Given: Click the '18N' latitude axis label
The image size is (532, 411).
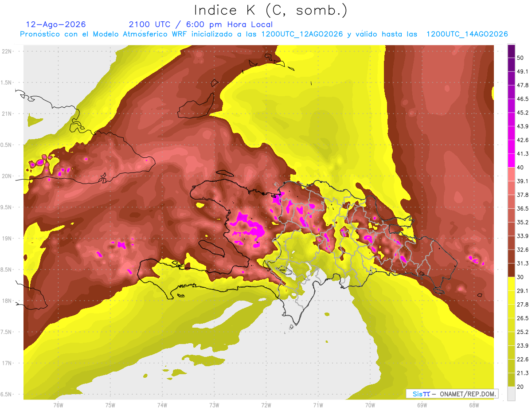Looking at the screenshot, I should (7, 301).
